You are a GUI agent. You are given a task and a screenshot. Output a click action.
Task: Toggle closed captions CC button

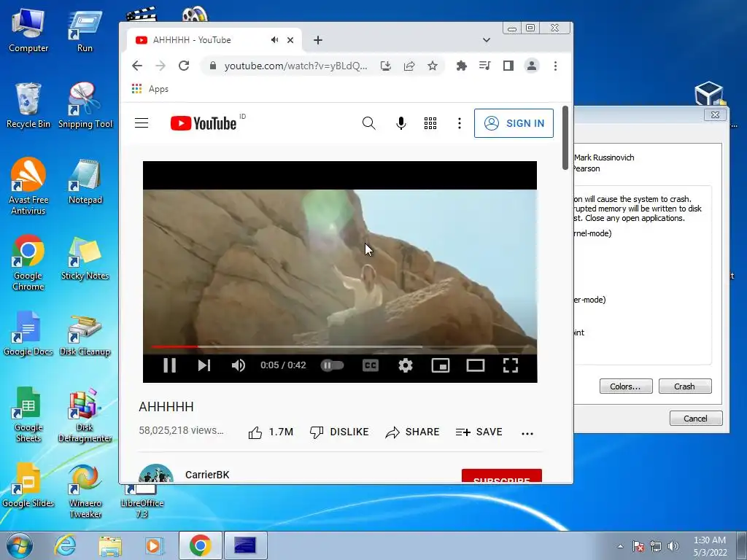[x=370, y=365]
